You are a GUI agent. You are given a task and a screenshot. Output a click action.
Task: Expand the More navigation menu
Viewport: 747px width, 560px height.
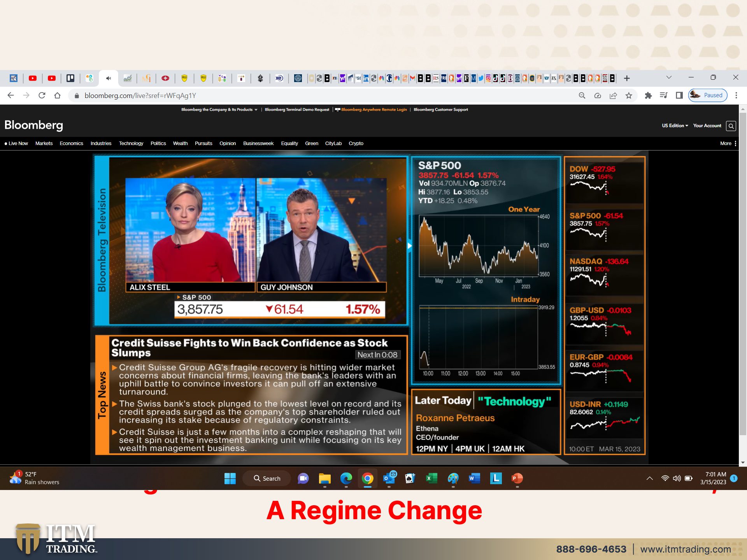coord(728,143)
